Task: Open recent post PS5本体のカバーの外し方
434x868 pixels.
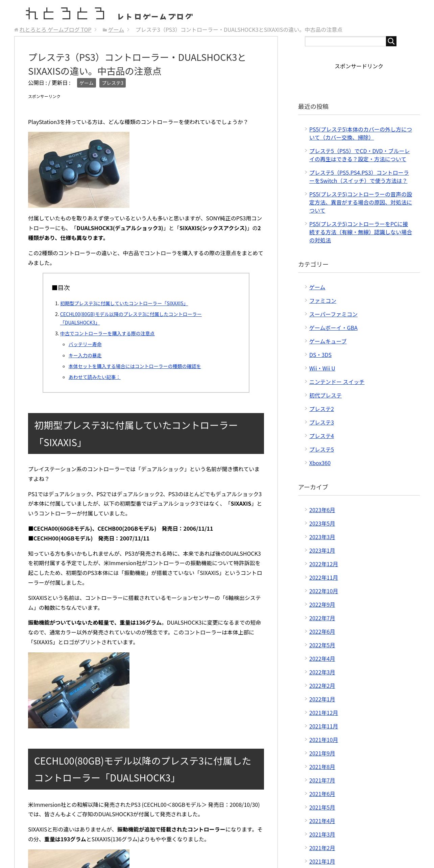Action: tap(361, 134)
